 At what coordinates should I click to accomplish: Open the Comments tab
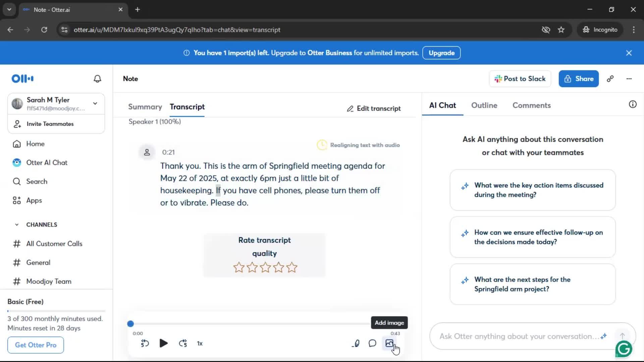(x=531, y=106)
